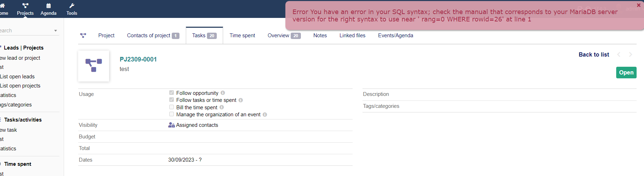Click the Back to list link
Viewport: 644px width, 176px height.
(x=594, y=54)
